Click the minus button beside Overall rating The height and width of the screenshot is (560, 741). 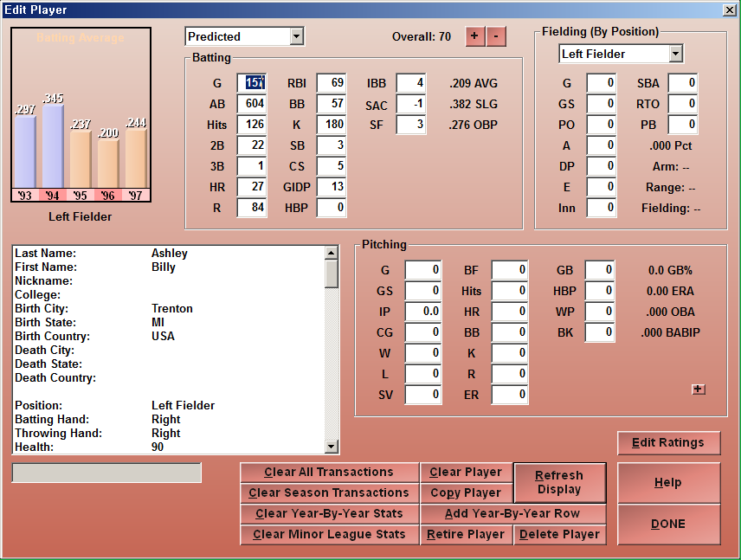pyautogui.click(x=495, y=36)
